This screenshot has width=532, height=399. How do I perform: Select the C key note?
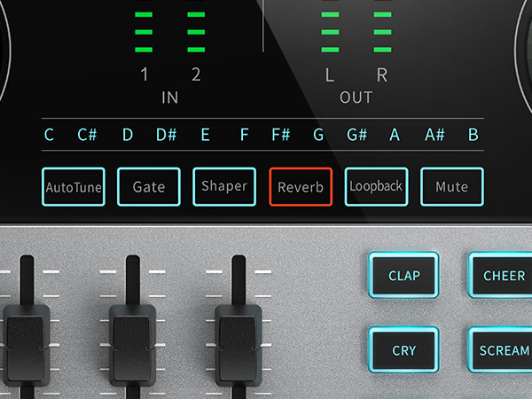tap(49, 135)
